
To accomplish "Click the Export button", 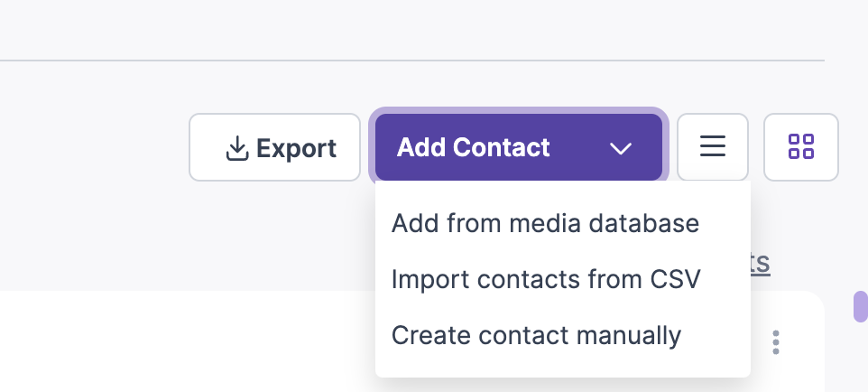I will tap(274, 147).
